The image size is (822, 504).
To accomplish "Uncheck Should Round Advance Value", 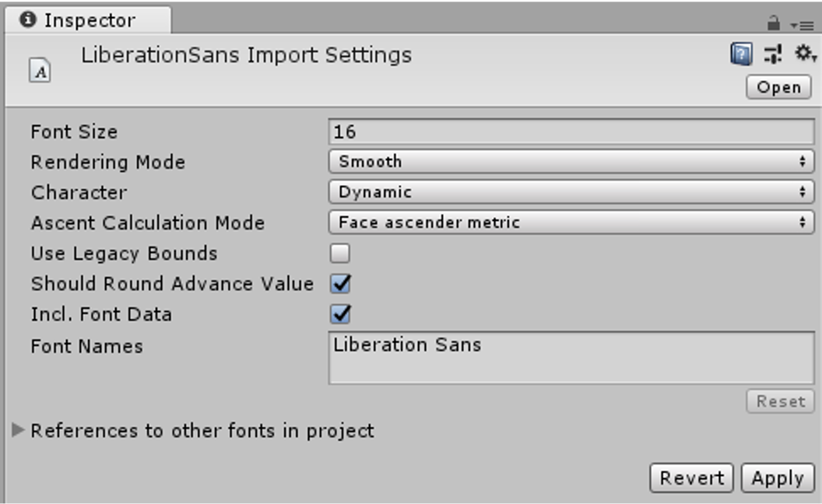I will tap(340, 284).
